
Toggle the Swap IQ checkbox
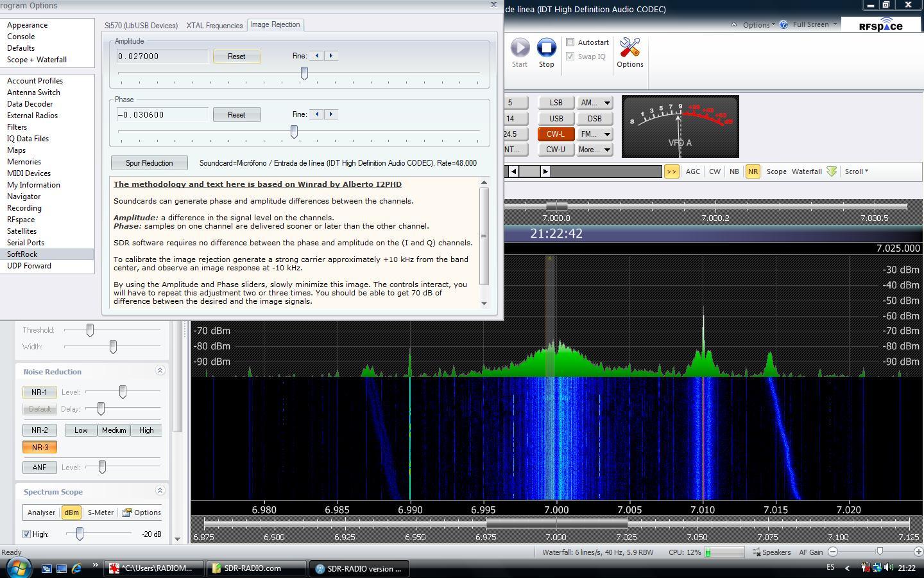coord(570,57)
